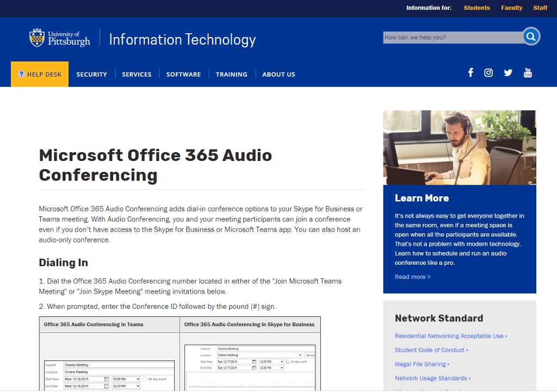Check All day event in the Teams screenshot
The height and width of the screenshot is (392, 557).
point(144,379)
